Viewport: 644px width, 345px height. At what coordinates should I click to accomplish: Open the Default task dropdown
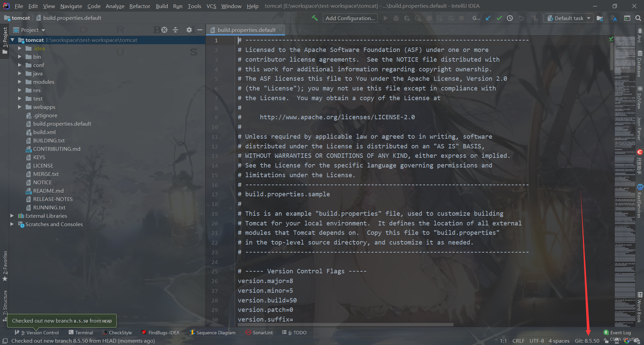click(569, 18)
